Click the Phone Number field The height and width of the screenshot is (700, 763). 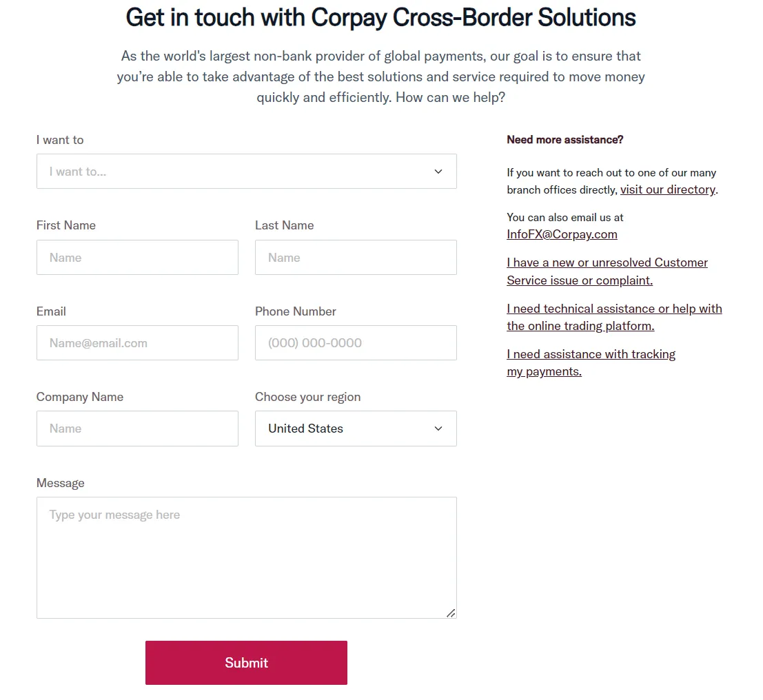[x=356, y=343]
